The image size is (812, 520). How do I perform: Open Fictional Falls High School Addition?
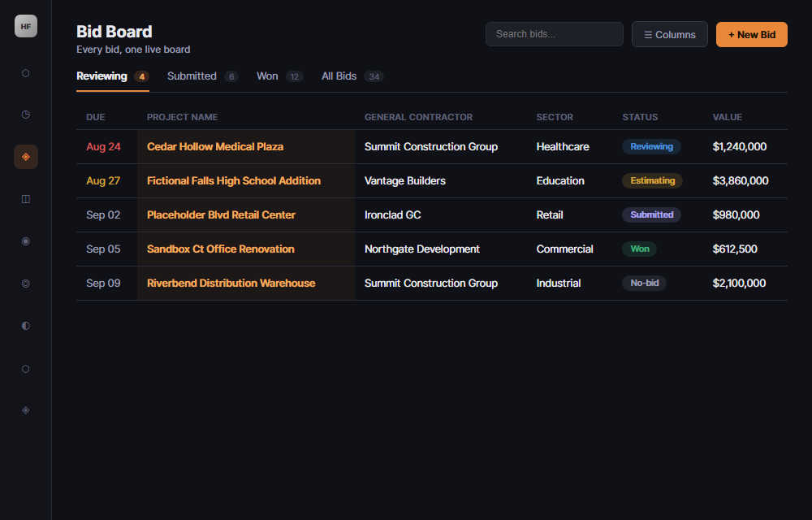[x=234, y=180]
